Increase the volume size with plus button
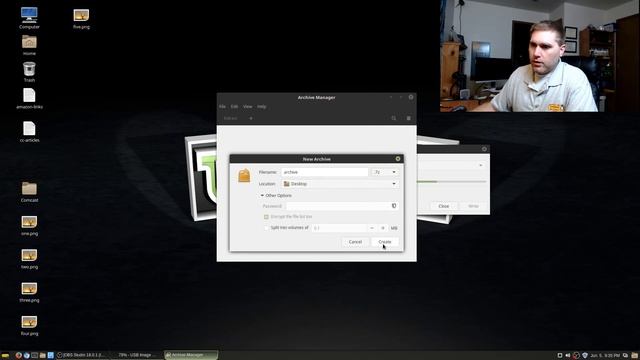This screenshot has width=640, height=360. click(x=382, y=228)
